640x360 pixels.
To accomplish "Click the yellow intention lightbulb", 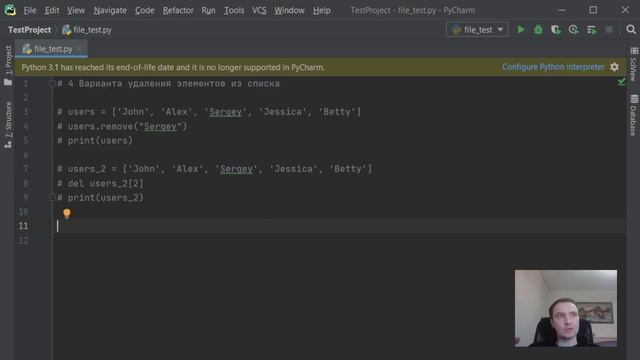I will (67, 213).
